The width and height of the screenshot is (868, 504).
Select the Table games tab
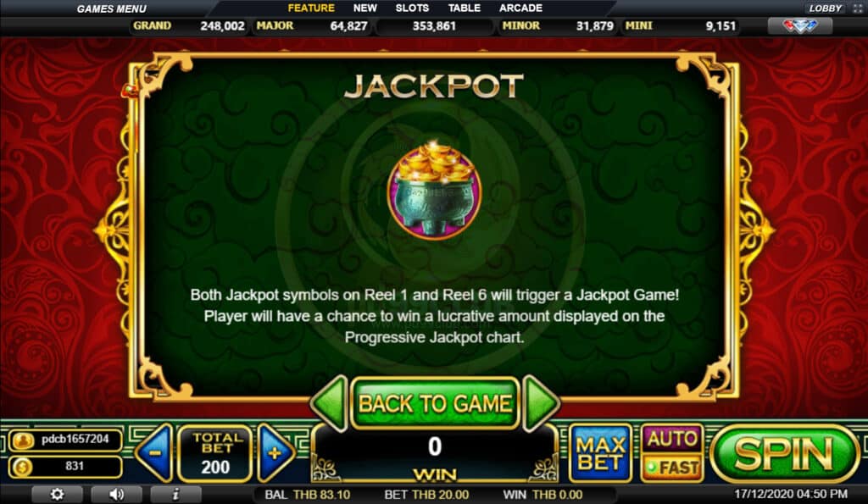[464, 8]
